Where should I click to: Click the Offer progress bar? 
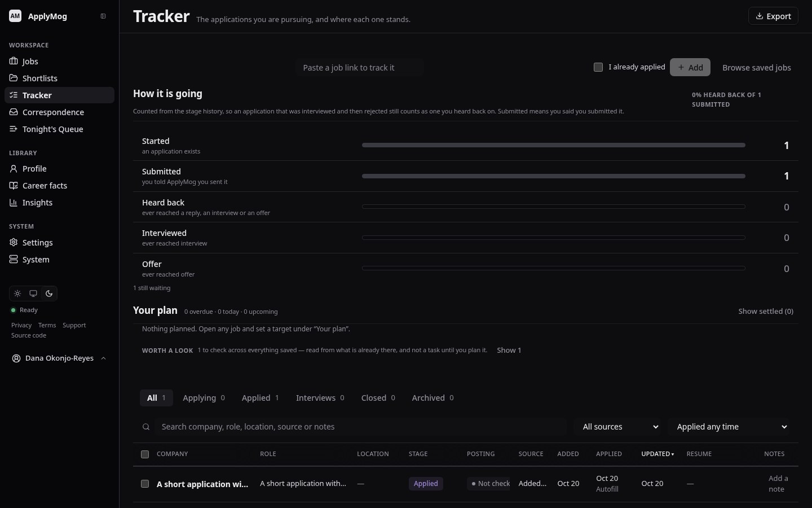(554, 268)
